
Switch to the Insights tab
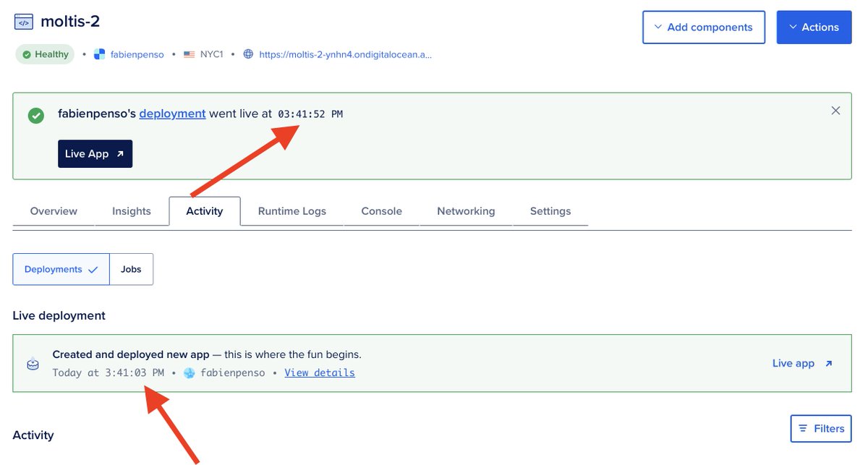(132, 211)
